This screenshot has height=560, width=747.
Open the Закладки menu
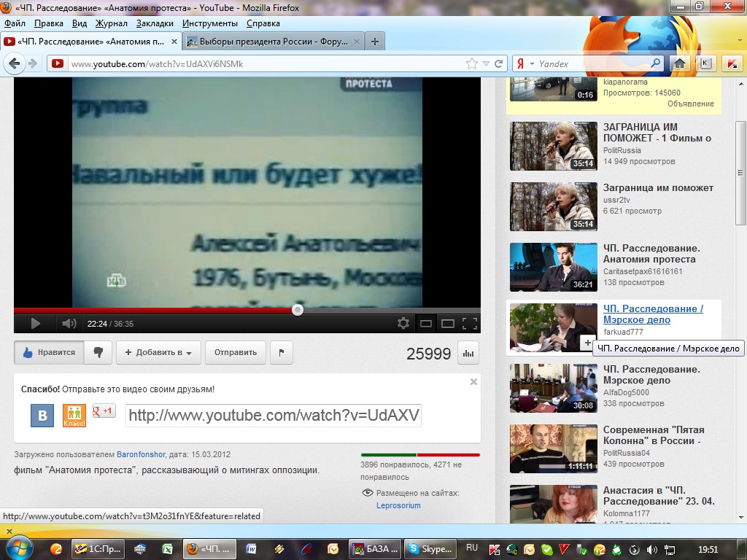(x=155, y=23)
